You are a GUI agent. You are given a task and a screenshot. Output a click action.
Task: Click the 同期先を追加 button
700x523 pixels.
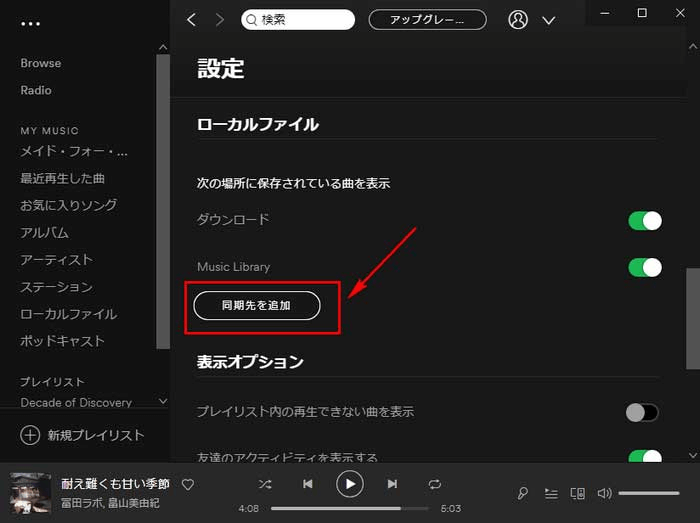[257, 306]
